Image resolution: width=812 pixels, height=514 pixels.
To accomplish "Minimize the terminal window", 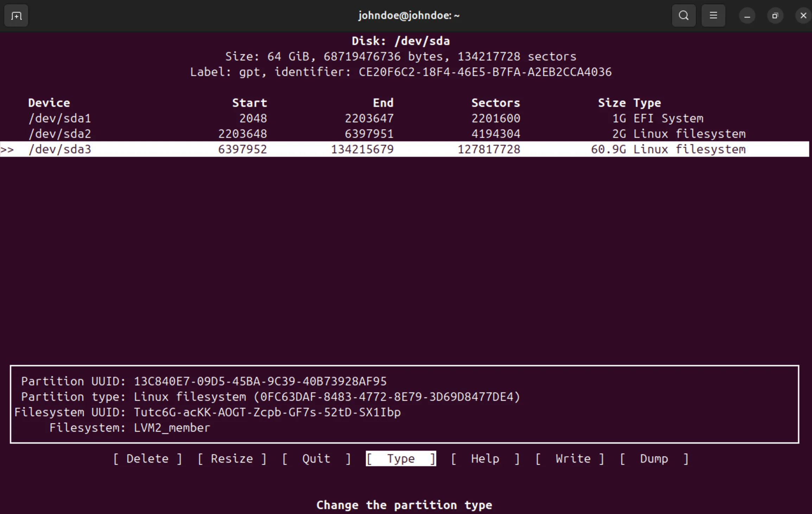I will 747,16.
